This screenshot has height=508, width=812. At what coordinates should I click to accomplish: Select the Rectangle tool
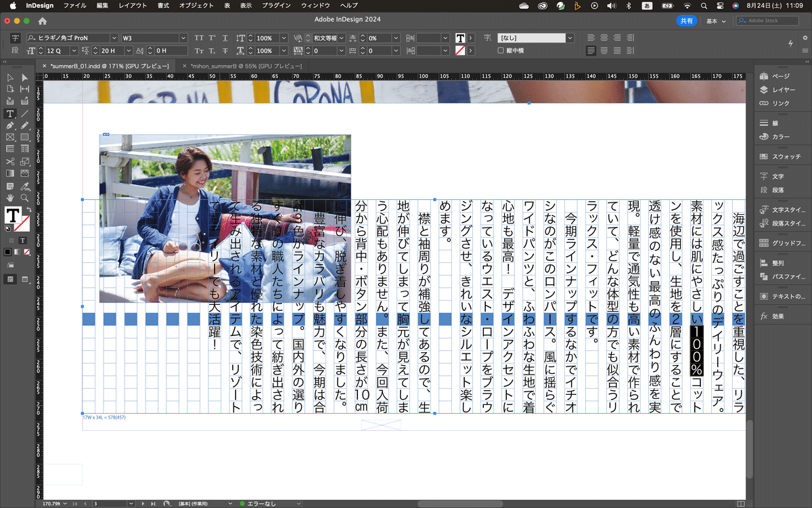pos(24,137)
